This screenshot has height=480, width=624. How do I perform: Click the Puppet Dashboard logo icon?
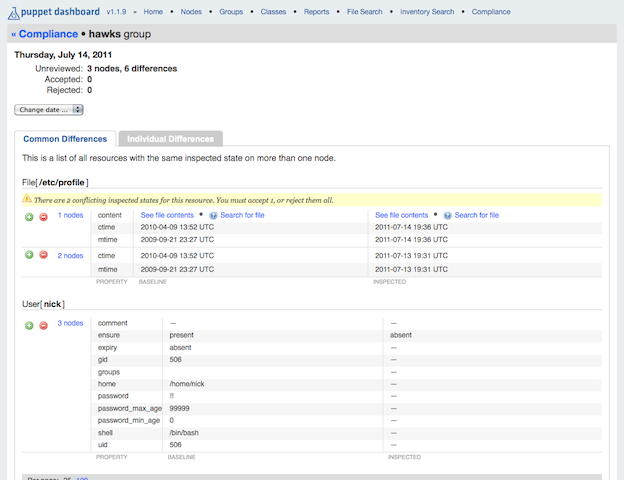(14, 11)
